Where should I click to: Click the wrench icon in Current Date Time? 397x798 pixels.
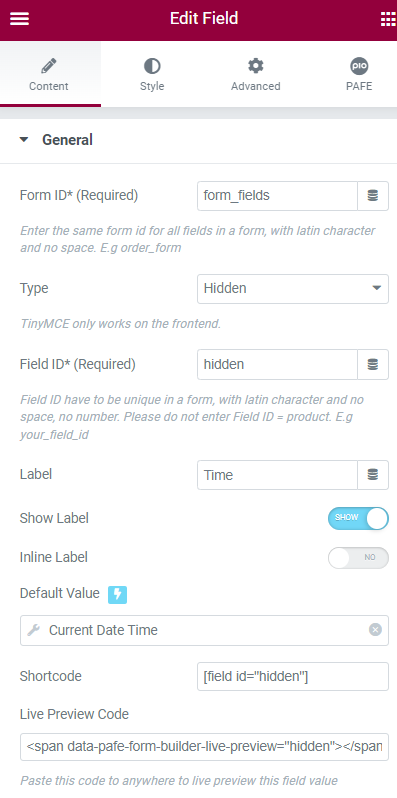coord(34,630)
